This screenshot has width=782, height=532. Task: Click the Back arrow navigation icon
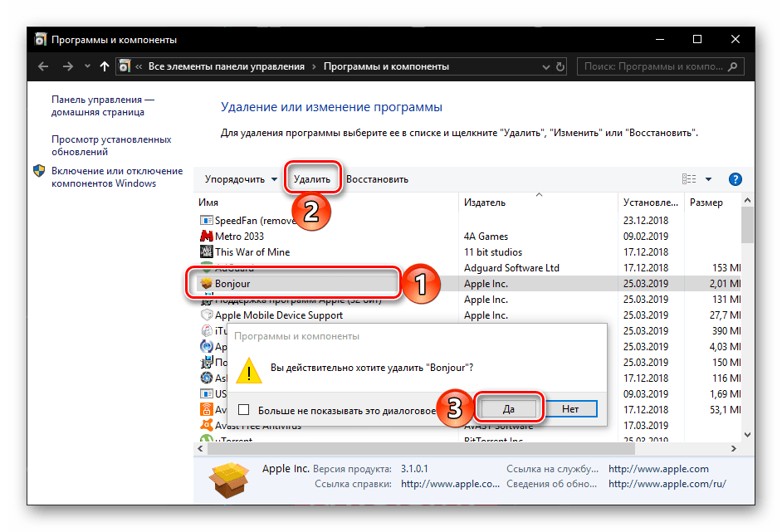point(43,66)
